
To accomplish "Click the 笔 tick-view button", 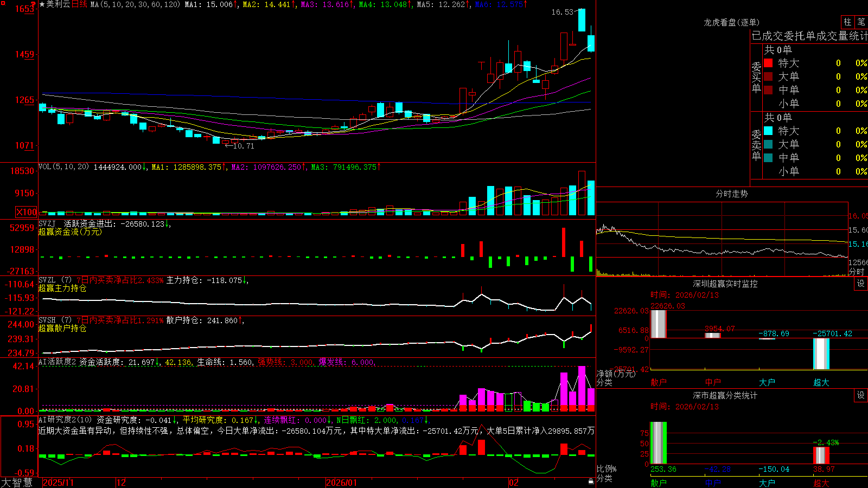I will (x=861, y=22).
